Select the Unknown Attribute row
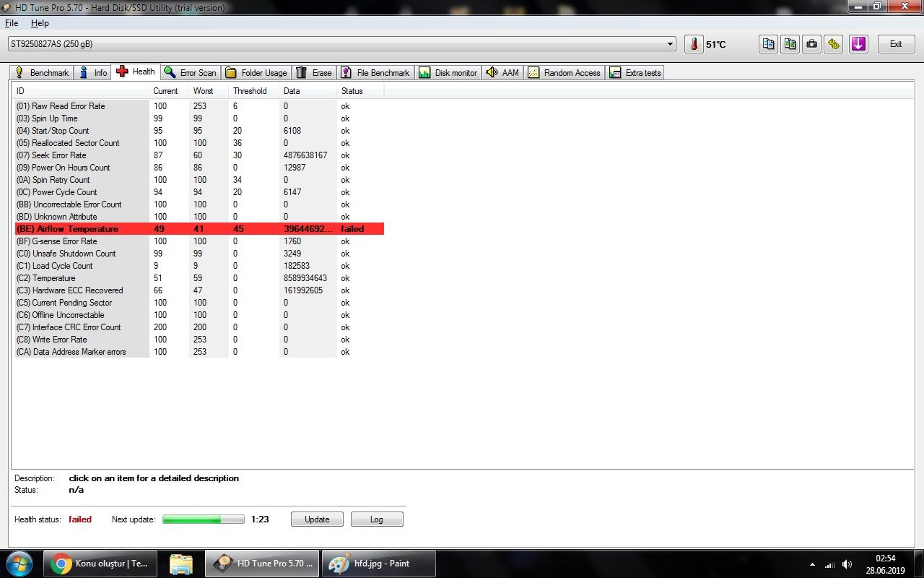 click(199, 217)
